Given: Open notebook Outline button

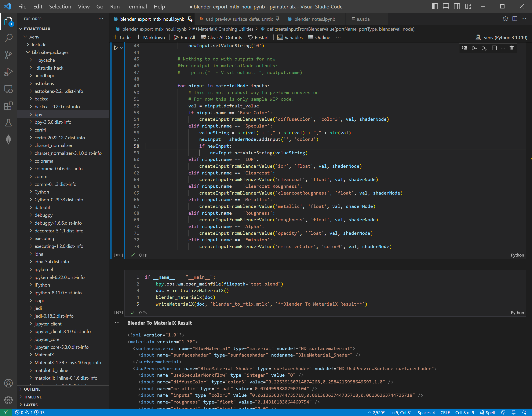Looking at the screenshot, I should 319,37.
